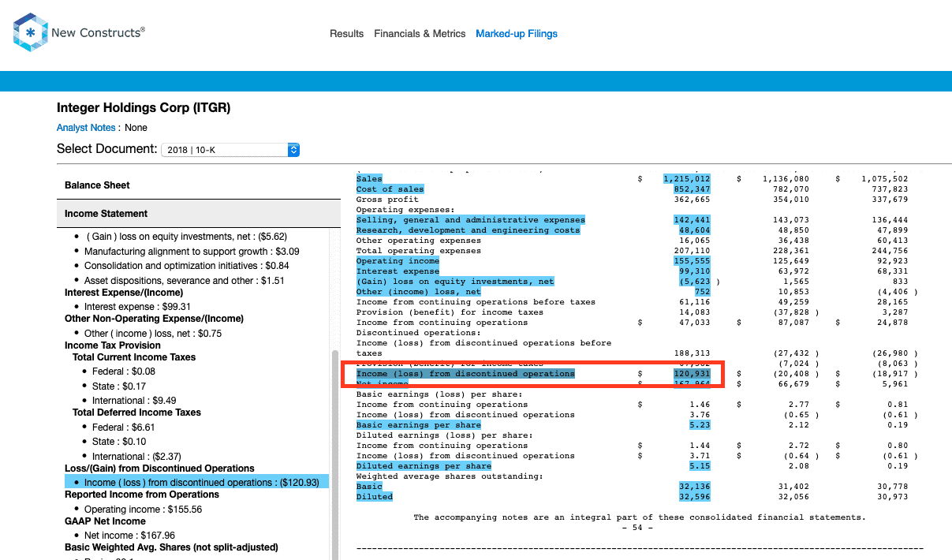Screen dimensions: 952x560
Task: Open the Select Document dropdown showing 2018 | 10-K
Action: pyautogui.click(x=230, y=149)
